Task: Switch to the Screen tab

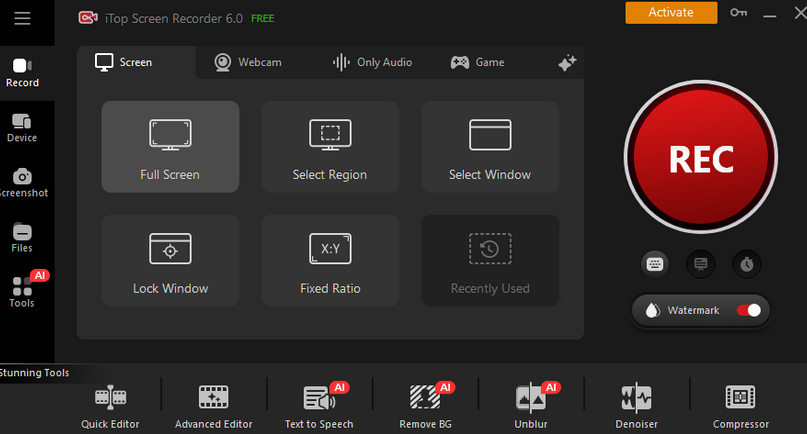Action: 124,62
